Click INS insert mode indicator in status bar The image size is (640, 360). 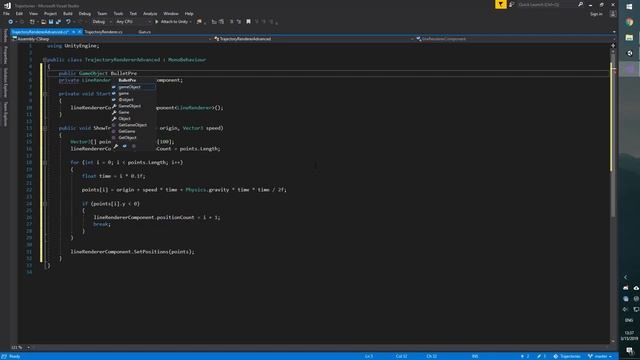pyautogui.click(x=475, y=356)
